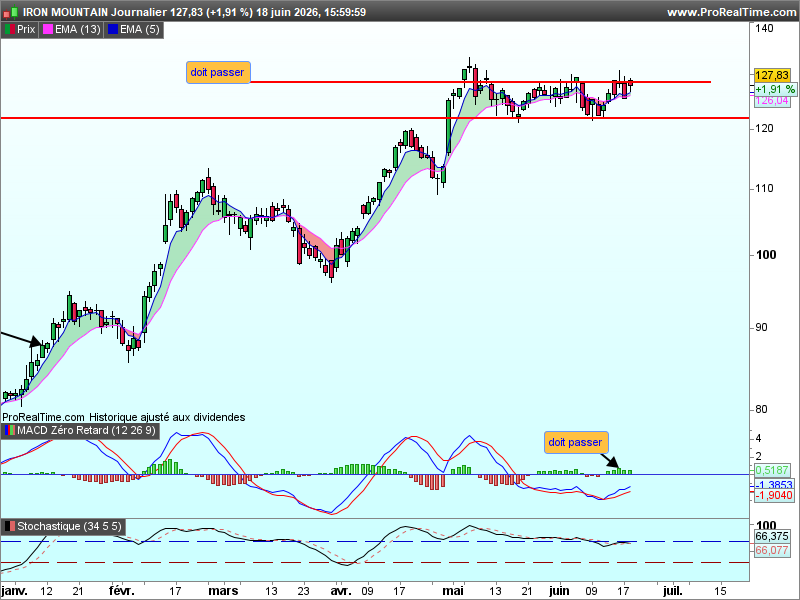This screenshot has height=600, width=800.
Task: Click the Prix candle color icon
Action: 10,30
